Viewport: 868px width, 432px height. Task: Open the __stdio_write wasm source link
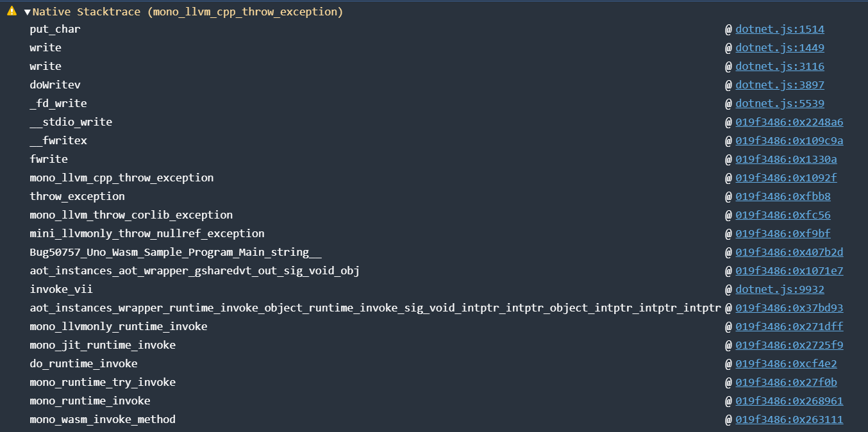pyautogui.click(x=789, y=122)
